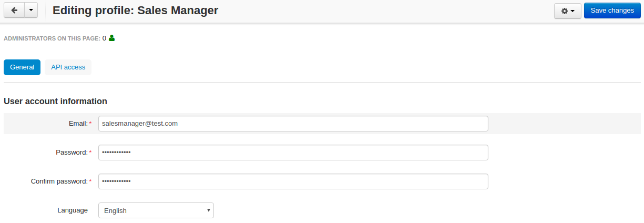Focus the Email input field
This screenshot has width=644, height=223.
click(x=293, y=124)
